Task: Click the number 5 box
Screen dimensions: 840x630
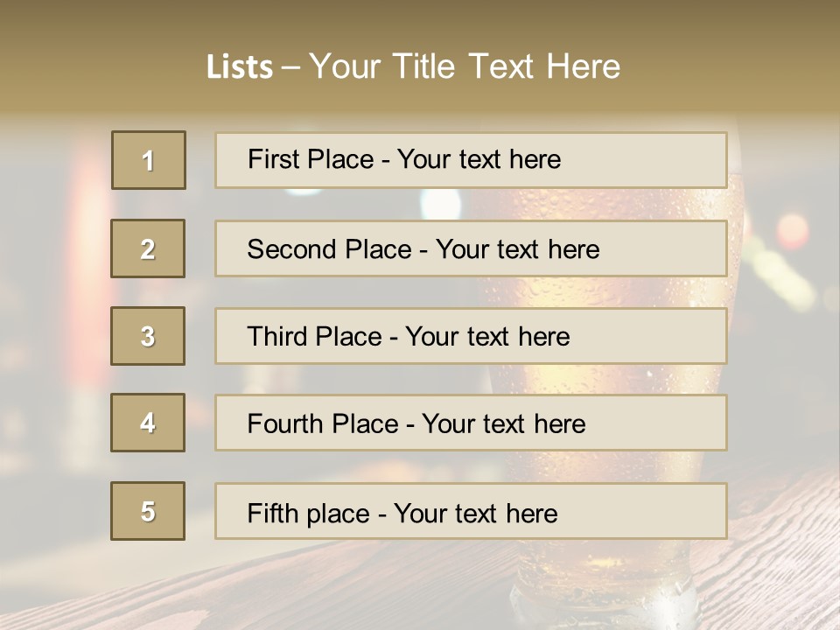Action: (x=148, y=511)
